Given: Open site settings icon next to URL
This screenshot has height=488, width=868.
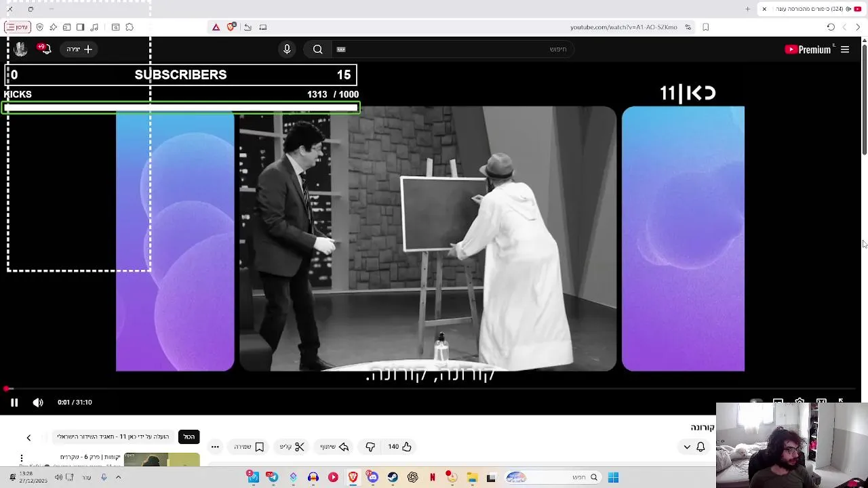Looking at the screenshot, I should pyautogui.click(x=688, y=27).
